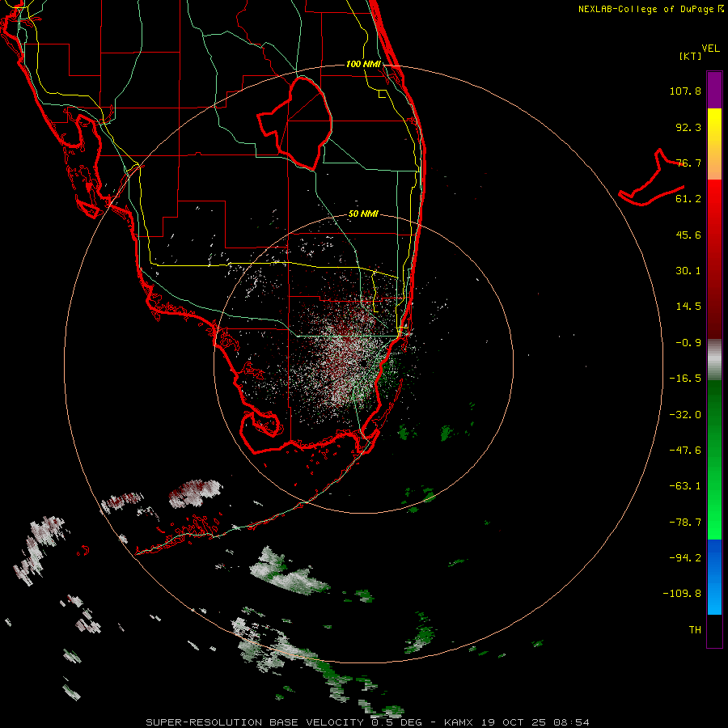This screenshot has width=728, height=728.
Task: Click the TH label on color scale
Action: 695,630
